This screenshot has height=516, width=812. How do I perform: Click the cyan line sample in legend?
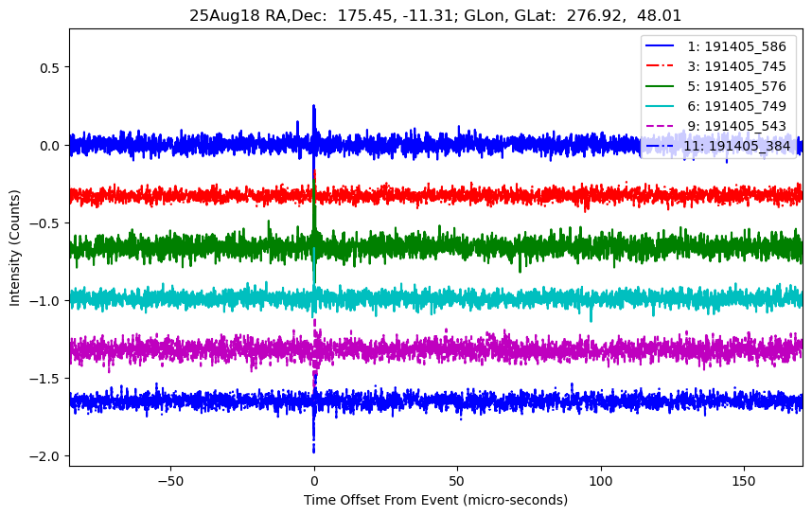[661, 106]
